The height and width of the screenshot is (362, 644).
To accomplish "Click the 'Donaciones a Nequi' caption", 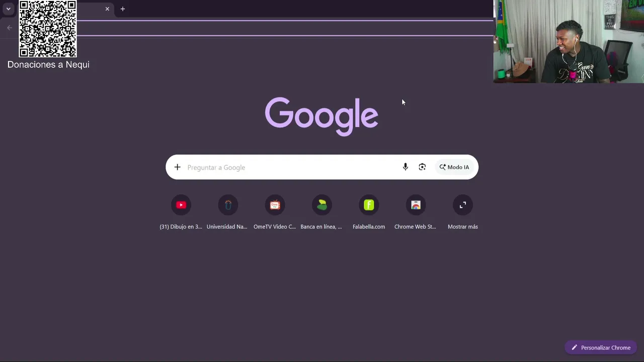I will point(48,64).
